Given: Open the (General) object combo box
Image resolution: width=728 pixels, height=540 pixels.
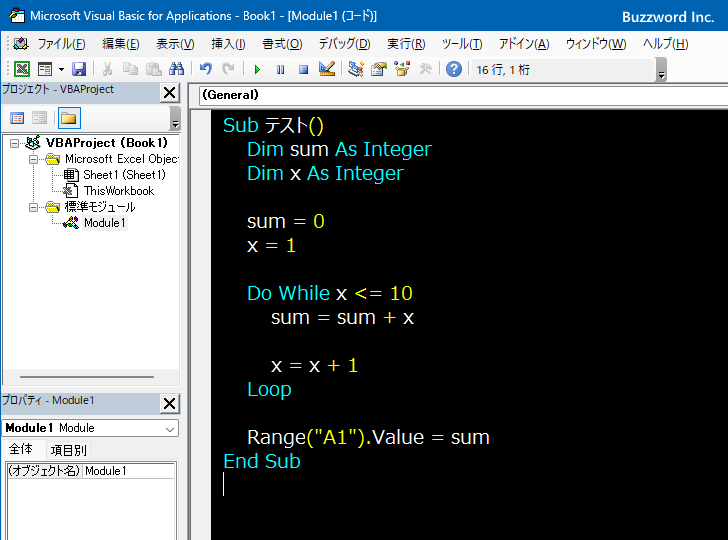Looking at the screenshot, I should click(463, 95).
